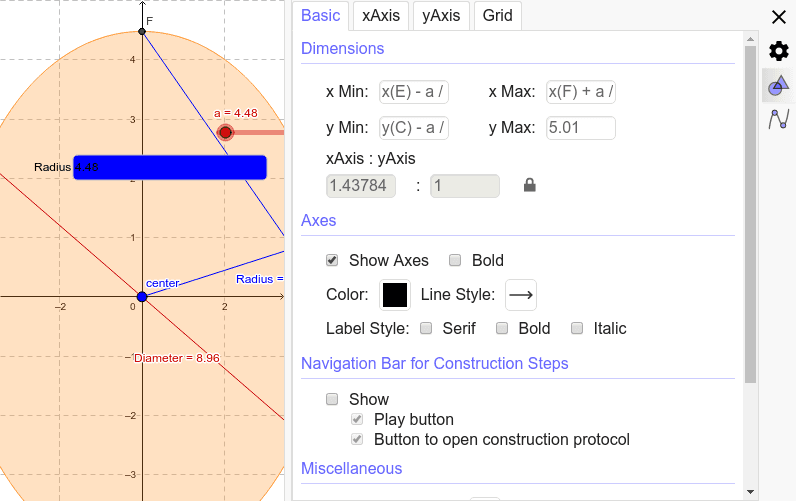The image size is (798, 503).
Task: Toggle Show navigation bar checkbox
Action: click(x=332, y=399)
